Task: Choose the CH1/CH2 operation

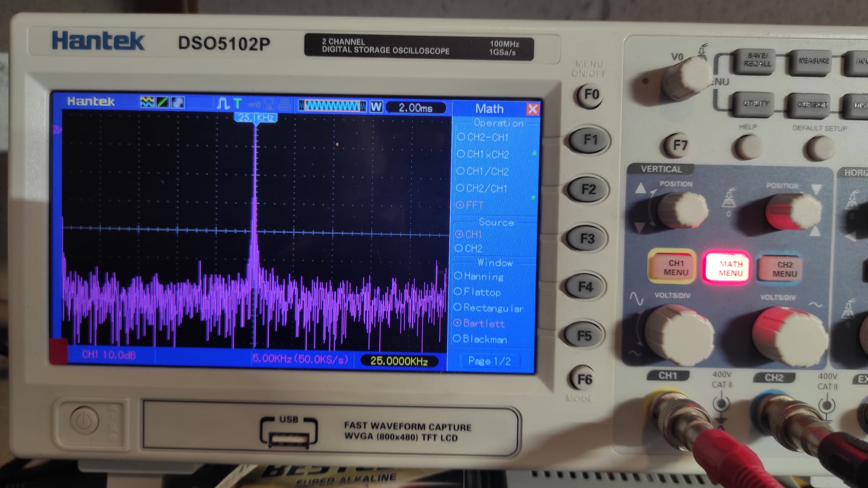Action: click(482, 172)
